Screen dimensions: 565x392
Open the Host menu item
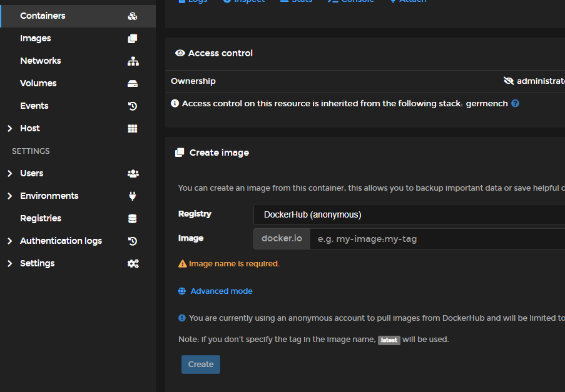tap(30, 128)
